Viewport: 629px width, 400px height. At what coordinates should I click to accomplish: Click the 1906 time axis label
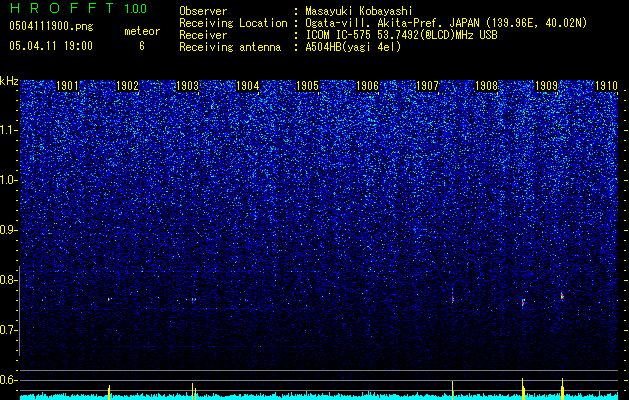tap(367, 86)
